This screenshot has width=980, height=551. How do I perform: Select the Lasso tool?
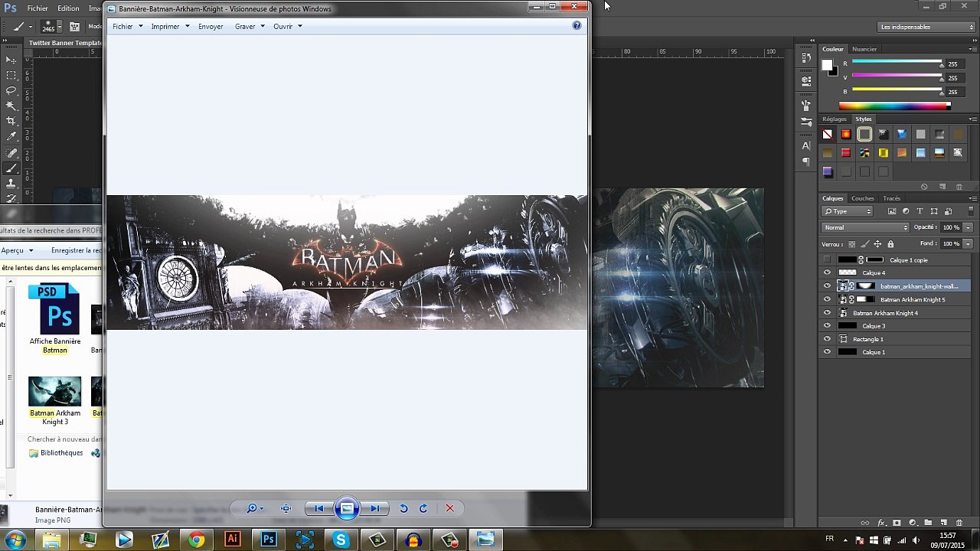pyautogui.click(x=11, y=90)
